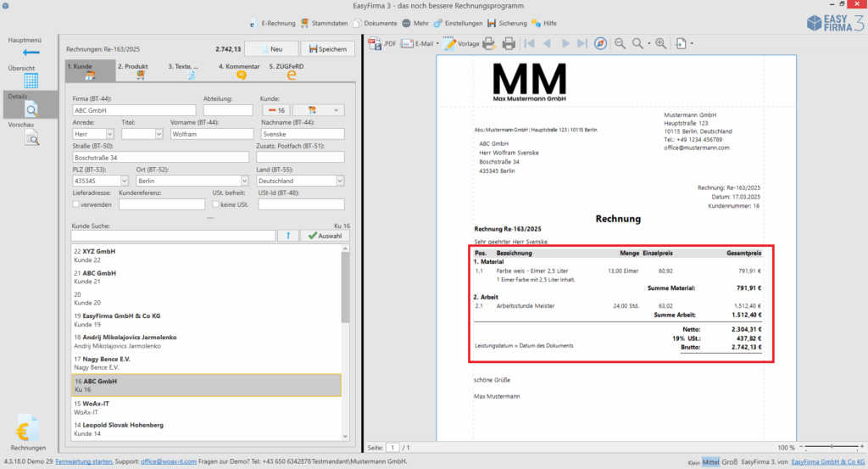Zoom out of the invoice preview
The height and width of the screenshot is (469, 868).
(620, 44)
